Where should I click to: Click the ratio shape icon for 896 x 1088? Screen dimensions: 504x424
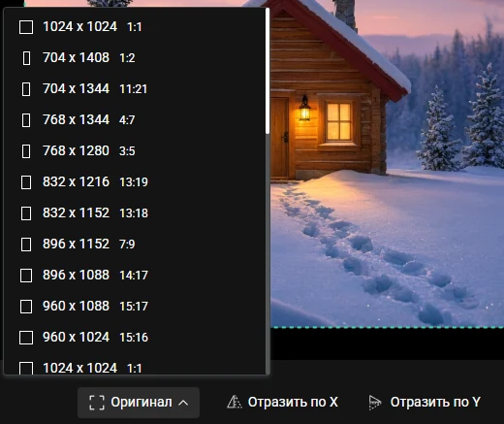(26, 276)
